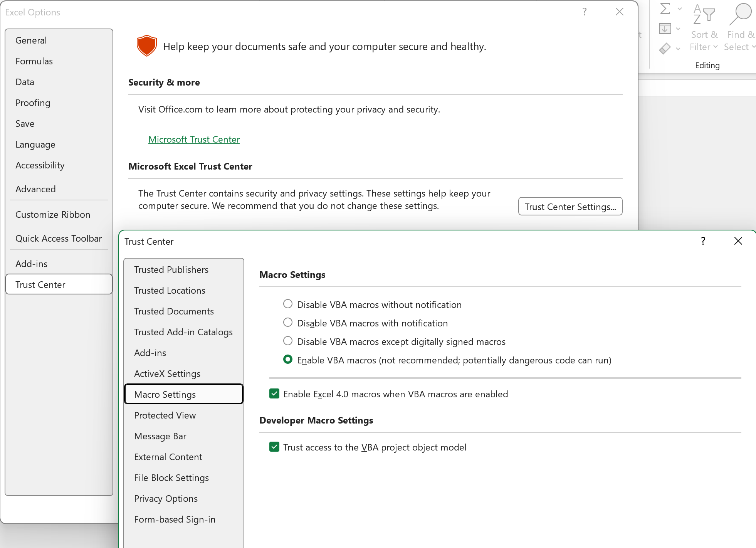Open Form-based Sign-in section
Image resolution: width=756 pixels, height=548 pixels.
(x=184, y=519)
